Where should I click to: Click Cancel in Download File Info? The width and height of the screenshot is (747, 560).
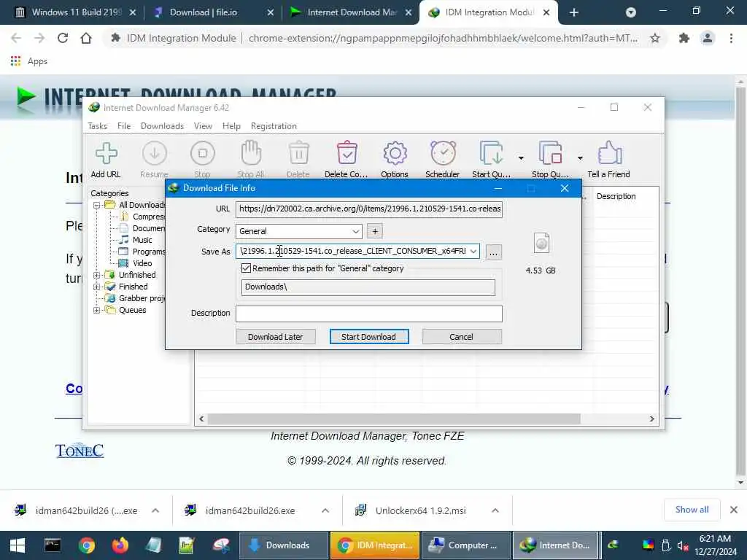pos(462,337)
